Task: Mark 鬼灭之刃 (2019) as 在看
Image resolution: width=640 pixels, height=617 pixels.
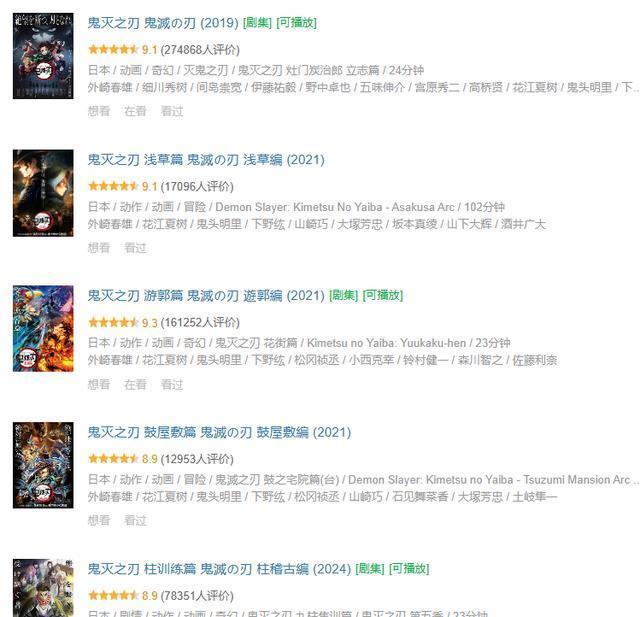Action: click(x=136, y=111)
